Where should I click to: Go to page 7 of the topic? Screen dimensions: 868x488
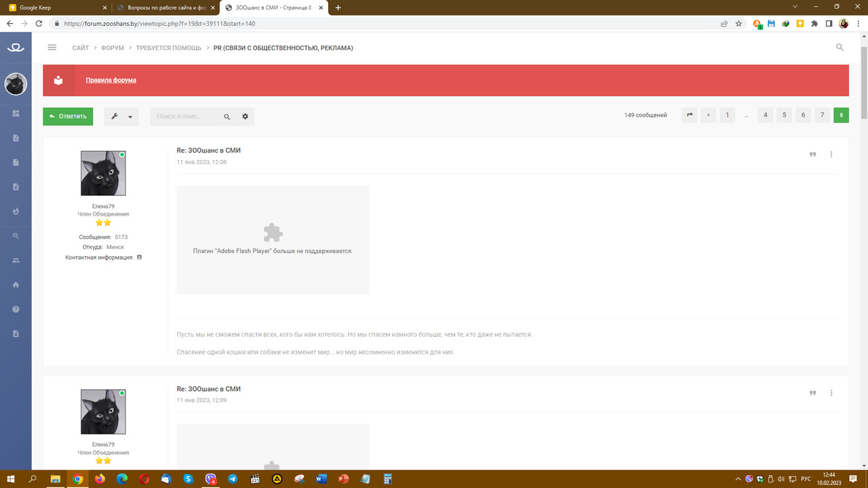(x=822, y=115)
